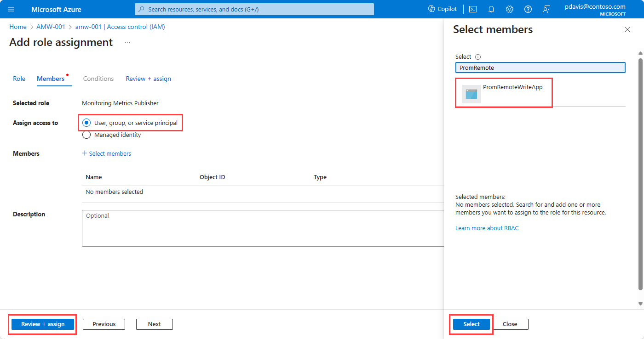Screen dimensions: 644x339
Task: Click the Microsoft Azure portal title
Action: 57,9
